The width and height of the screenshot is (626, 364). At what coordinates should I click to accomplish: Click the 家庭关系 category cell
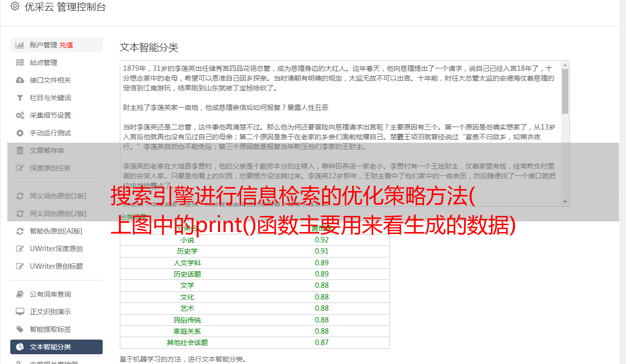[x=187, y=331]
